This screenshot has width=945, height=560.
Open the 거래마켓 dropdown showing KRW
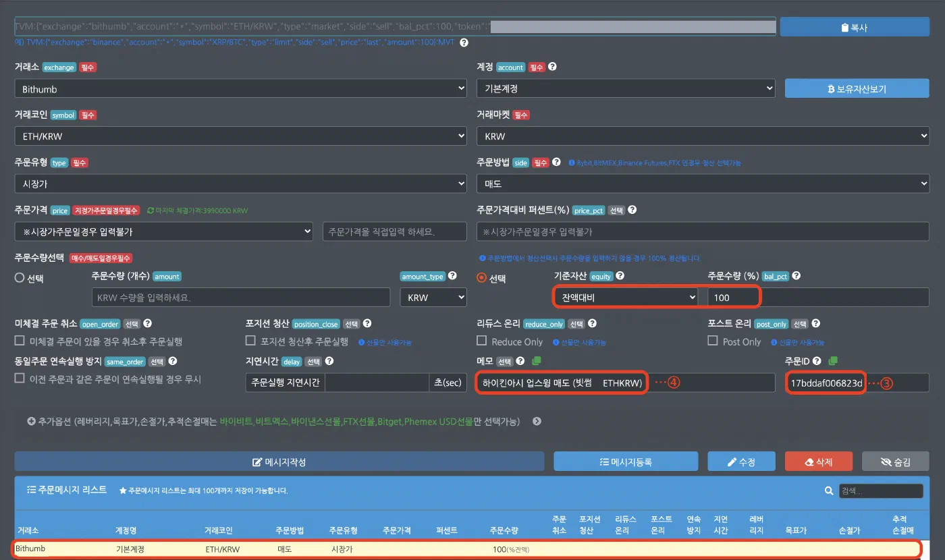click(703, 136)
